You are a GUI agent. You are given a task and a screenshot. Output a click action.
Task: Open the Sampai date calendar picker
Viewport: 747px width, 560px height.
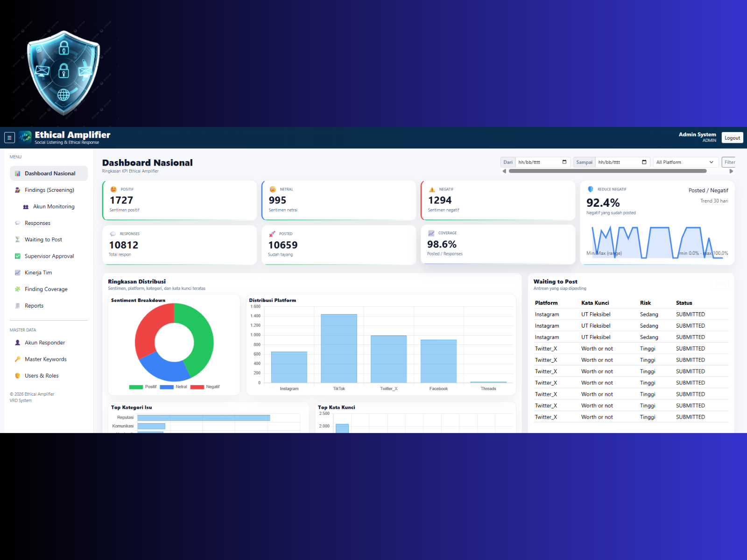(644, 162)
